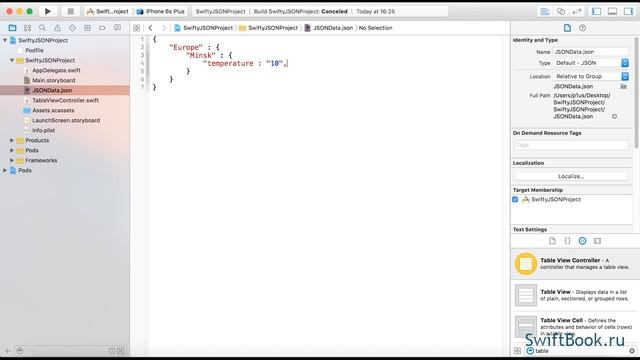Screen dimensions: 640x360
Task: Open the Breakpoint navigator
Action: coord(102,28)
